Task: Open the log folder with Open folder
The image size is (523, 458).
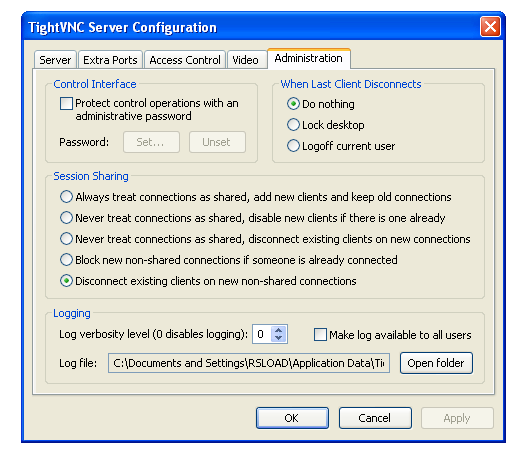Action: coord(436,363)
